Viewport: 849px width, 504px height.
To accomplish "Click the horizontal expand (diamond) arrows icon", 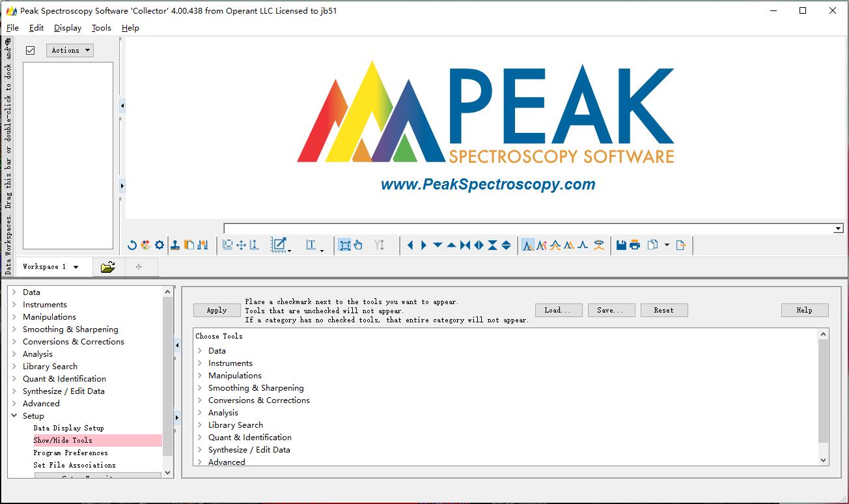I will click(479, 245).
